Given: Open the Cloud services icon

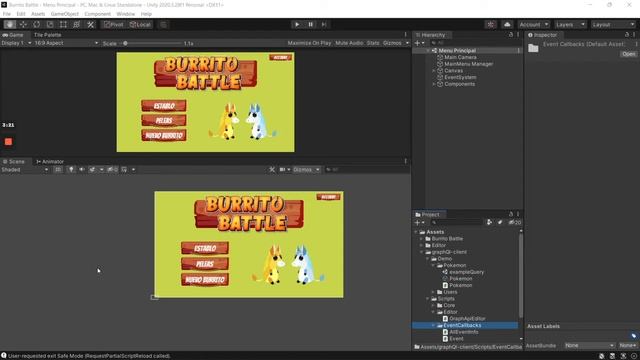Looking at the screenshot, I should click(507, 24).
